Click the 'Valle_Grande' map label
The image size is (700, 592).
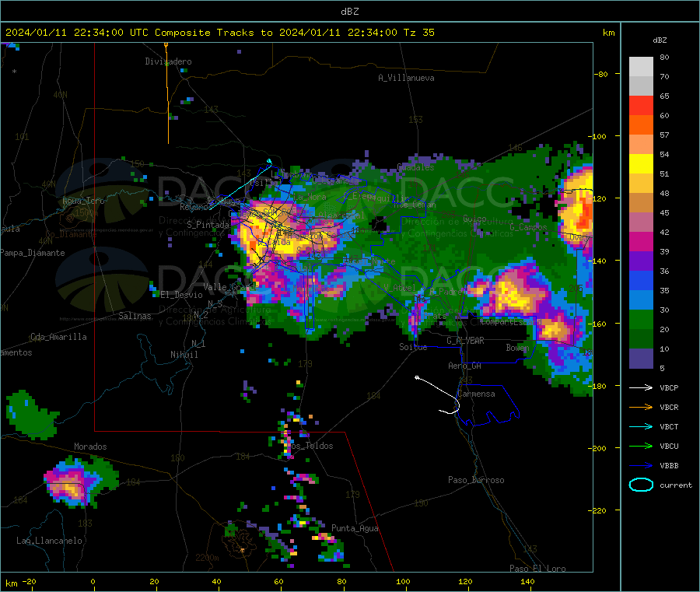(x=230, y=286)
